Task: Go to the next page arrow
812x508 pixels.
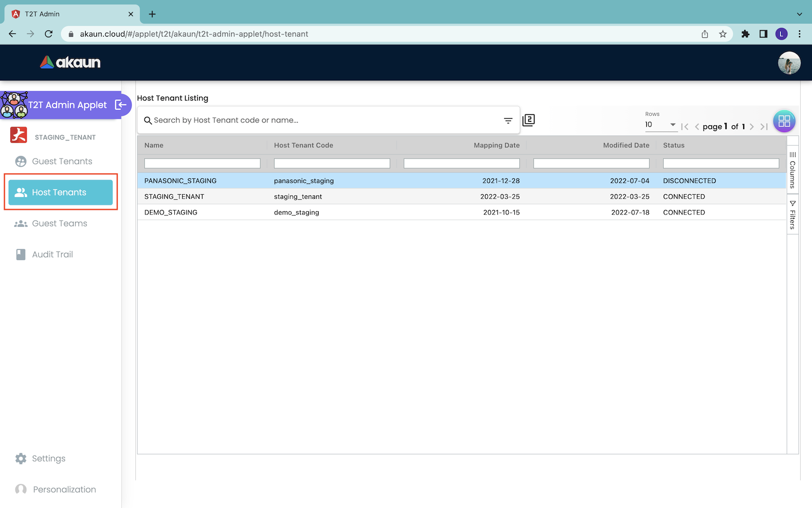Action: click(752, 126)
